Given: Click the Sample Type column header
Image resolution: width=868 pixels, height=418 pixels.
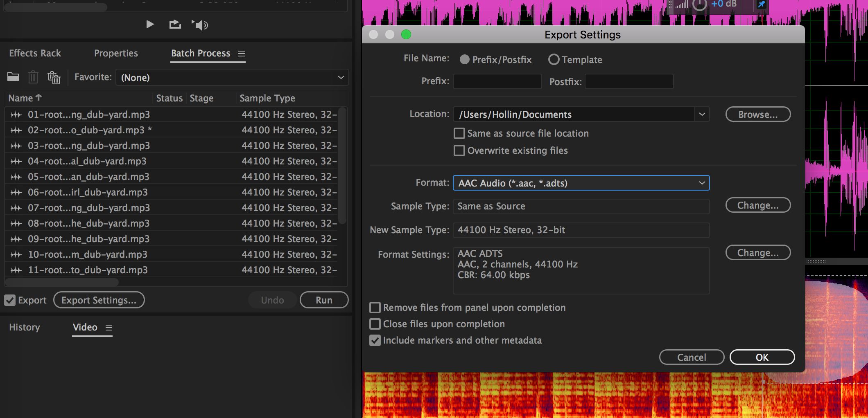Looking at the screenshot, I should tap(267, 98).
